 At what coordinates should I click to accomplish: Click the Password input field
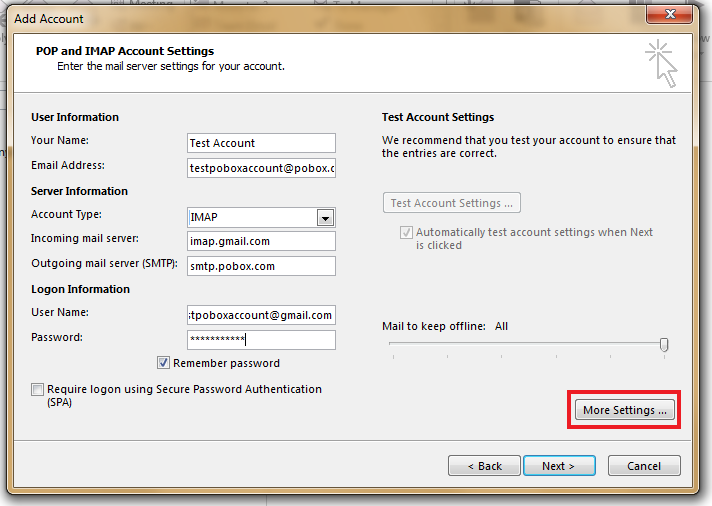261,340
